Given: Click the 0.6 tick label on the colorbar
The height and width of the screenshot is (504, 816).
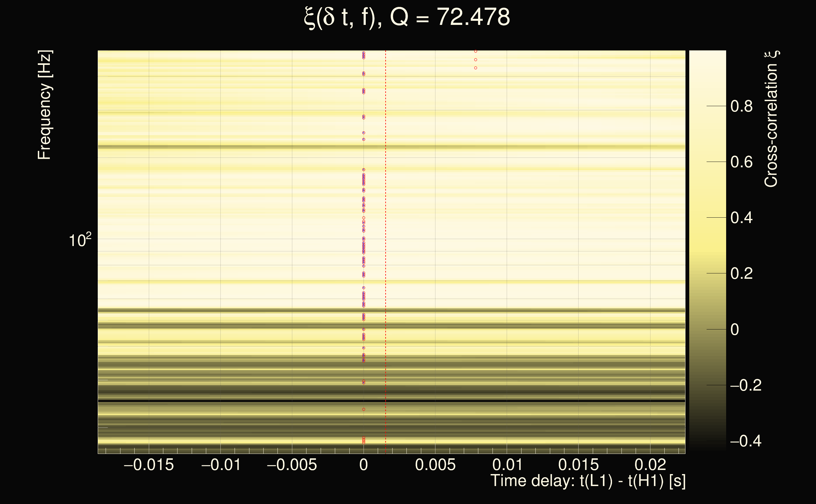Looking at the screenshot, I should (741, 162).
